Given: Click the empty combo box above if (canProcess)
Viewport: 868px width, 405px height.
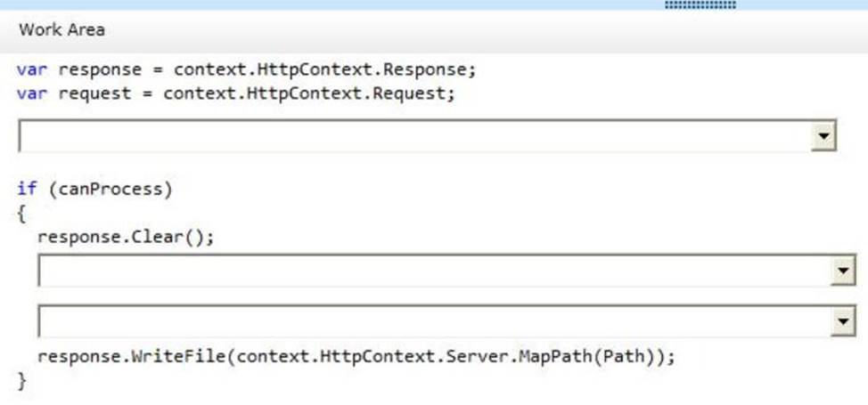Looking at the screenshot, I should point(416,137).
